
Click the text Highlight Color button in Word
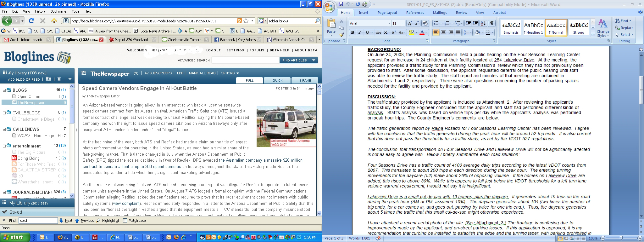pos(411,32)
